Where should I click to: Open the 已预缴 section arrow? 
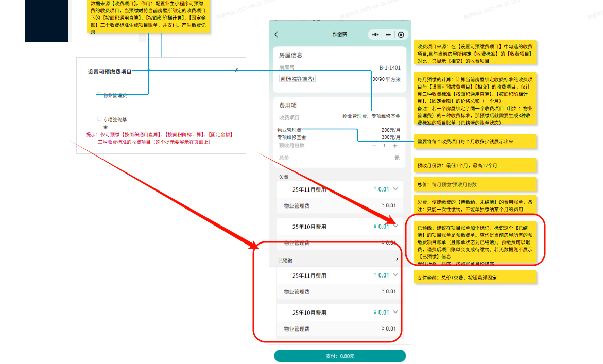pos(397,259)
